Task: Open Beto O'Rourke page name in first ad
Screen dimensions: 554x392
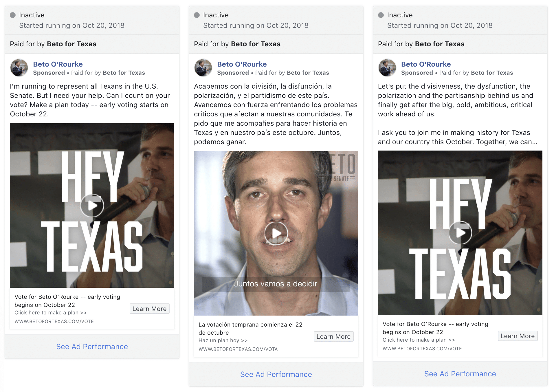Action: pos(58,64)
